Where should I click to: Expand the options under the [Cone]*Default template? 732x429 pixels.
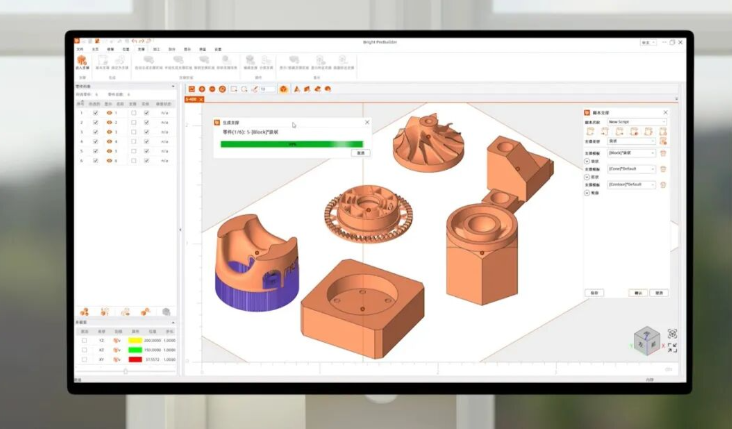587,177
